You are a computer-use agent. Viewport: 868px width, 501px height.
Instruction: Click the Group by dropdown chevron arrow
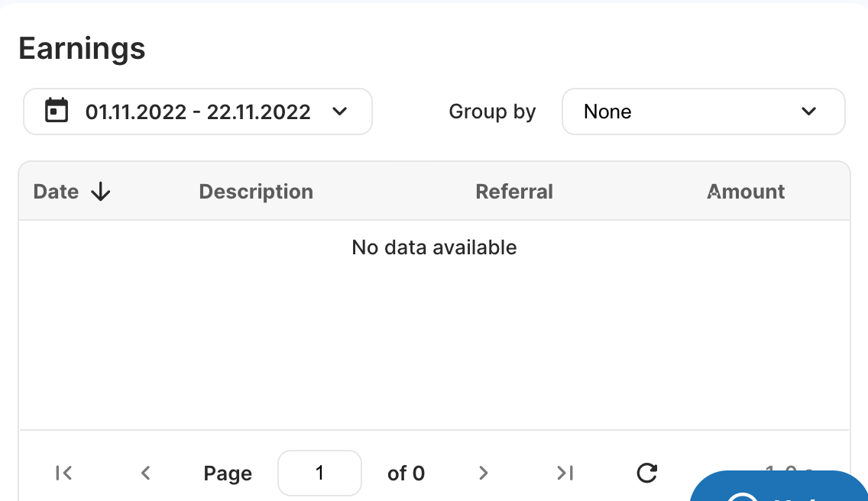pos(808,112)
